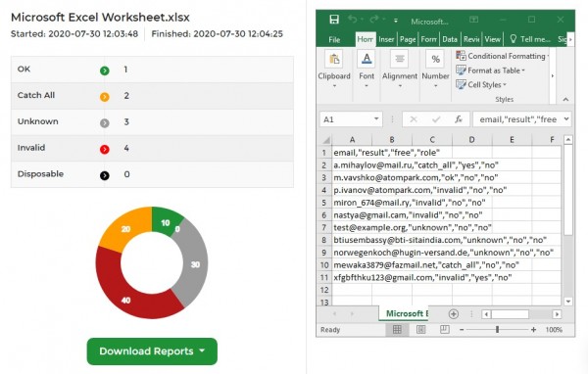Open the Data ribbon tab
This screenshot has height=374, width=588.
(450, 39)
